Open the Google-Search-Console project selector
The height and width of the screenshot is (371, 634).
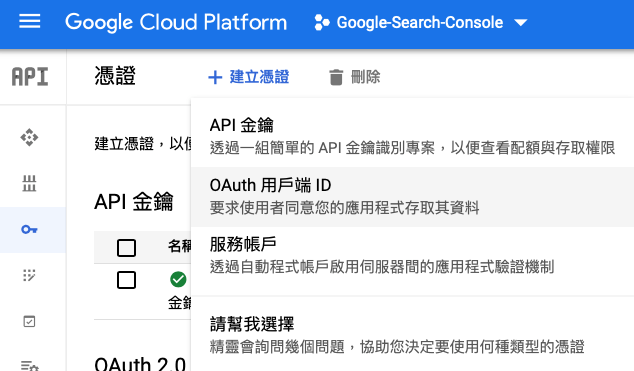[421, 22]
